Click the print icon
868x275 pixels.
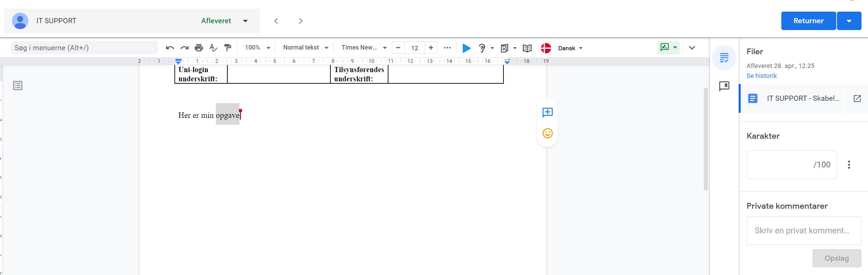(199, 48)
